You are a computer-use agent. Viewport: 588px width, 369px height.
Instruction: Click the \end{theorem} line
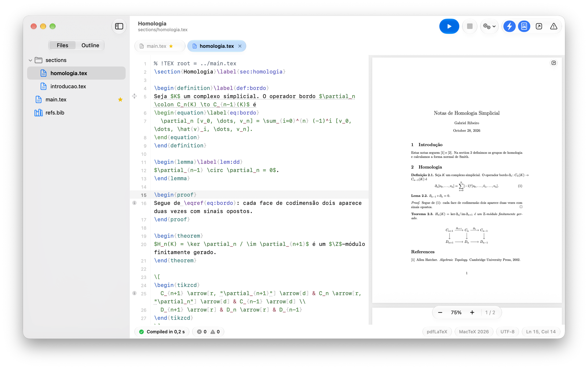pyautogui.click(x=175, y=261)
